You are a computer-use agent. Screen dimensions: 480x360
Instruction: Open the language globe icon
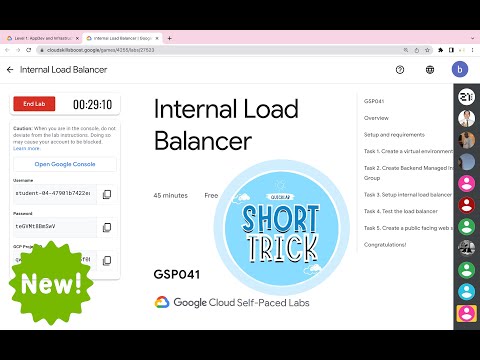(x=430, y=70)
